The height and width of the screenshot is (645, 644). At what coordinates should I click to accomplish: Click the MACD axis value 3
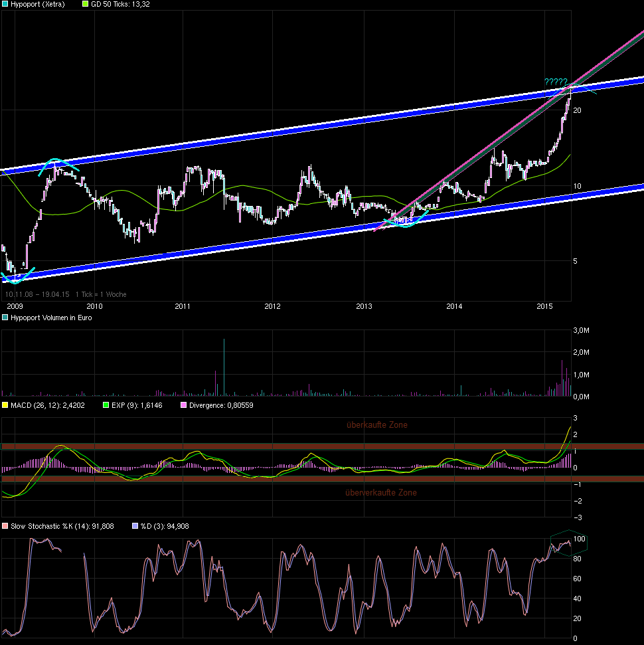[576, 418]
